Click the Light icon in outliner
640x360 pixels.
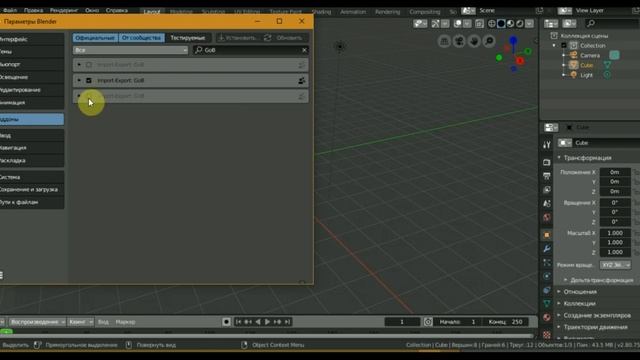coord(573,75)
